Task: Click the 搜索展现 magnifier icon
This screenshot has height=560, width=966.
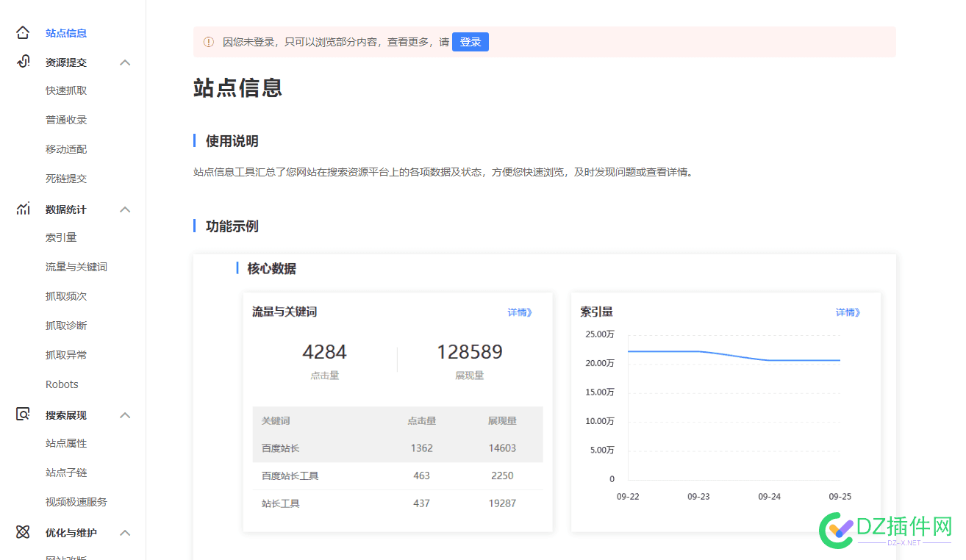Action: [x=23, y=414]
